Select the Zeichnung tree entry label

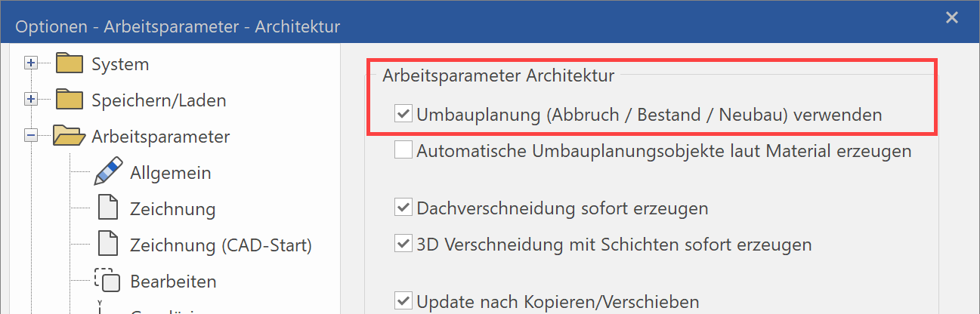pos(172,209)
